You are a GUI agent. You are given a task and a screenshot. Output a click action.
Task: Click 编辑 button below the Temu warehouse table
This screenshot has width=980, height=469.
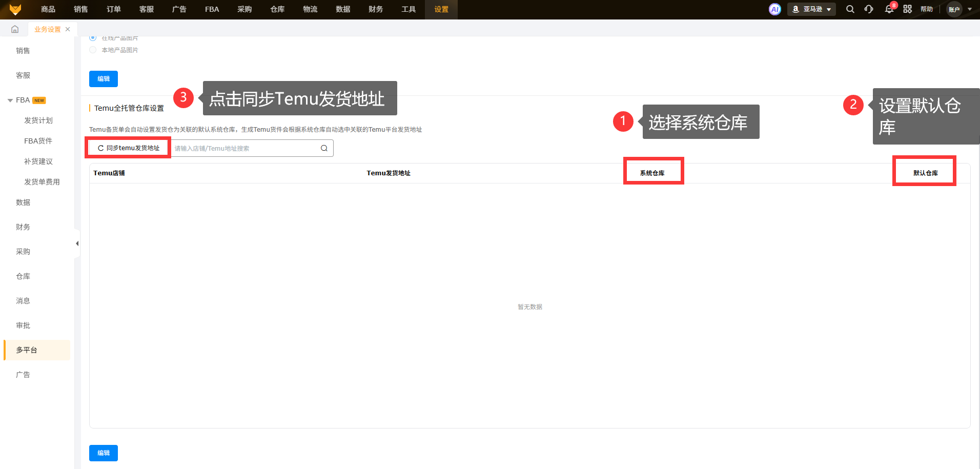(104, 453)
